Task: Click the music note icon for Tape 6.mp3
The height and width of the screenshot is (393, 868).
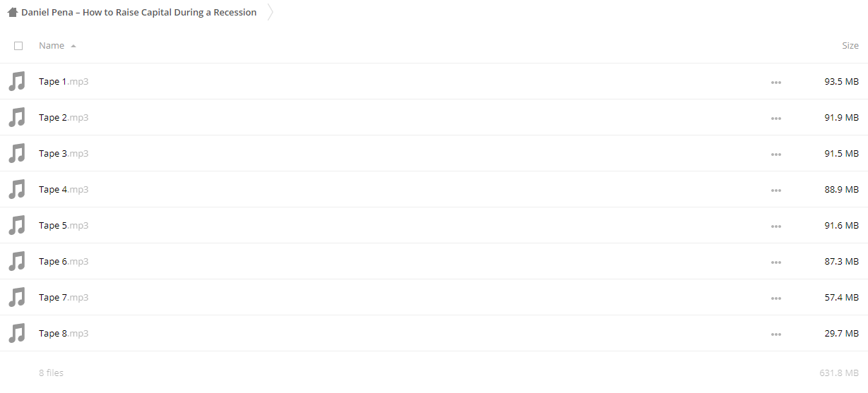Action: [x=17, y=261]
